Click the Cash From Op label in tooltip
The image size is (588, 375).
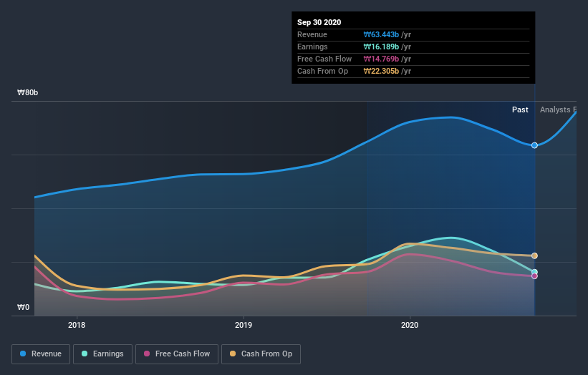[322, 71]
